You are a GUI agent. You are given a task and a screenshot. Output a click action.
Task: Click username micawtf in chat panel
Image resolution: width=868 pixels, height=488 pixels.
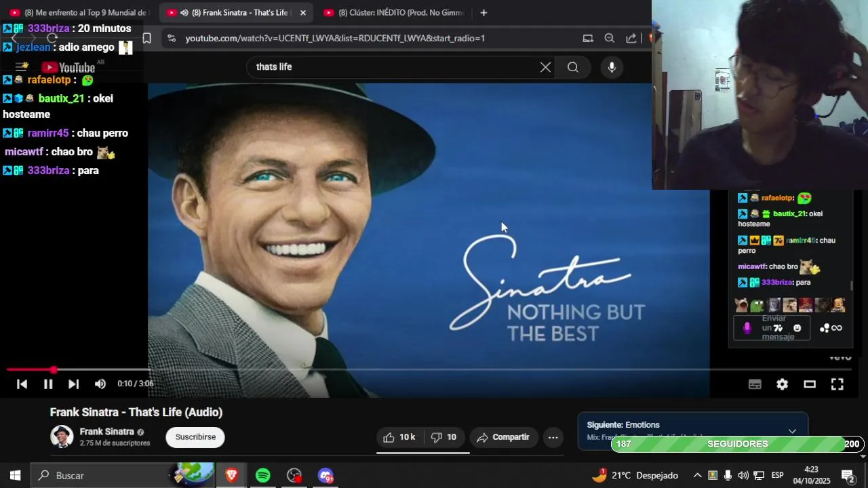[x=752, y=267]
